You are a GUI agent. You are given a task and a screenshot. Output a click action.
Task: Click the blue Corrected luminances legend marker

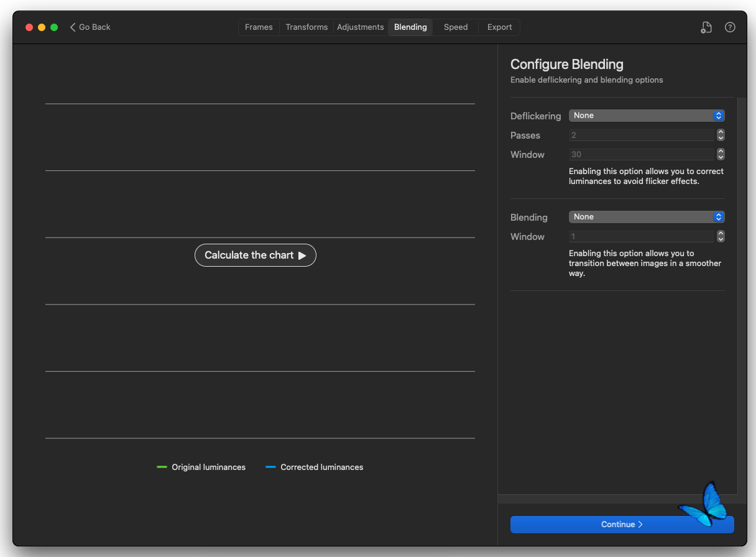click(270, 467)
